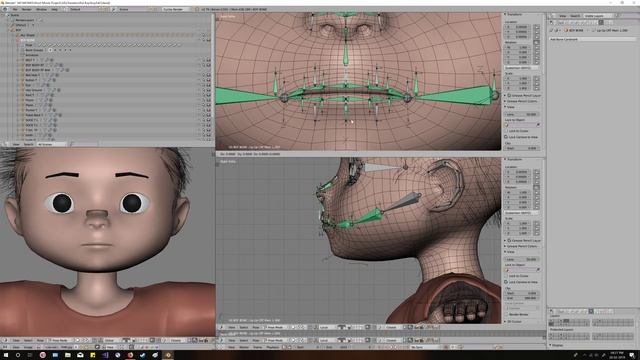This screenshot has width=640, height=360.
Task: Lock Location Z in the top viewport panel
Action: coord(536,37)
